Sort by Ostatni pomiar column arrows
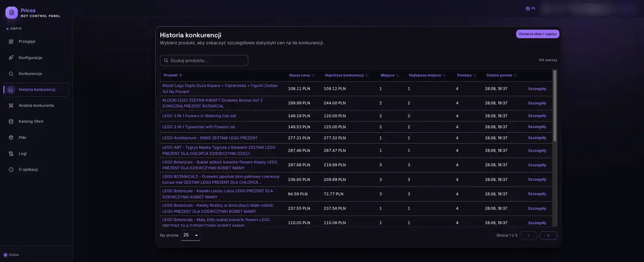Viewport: 644px width, 262px height. point(515,76)
